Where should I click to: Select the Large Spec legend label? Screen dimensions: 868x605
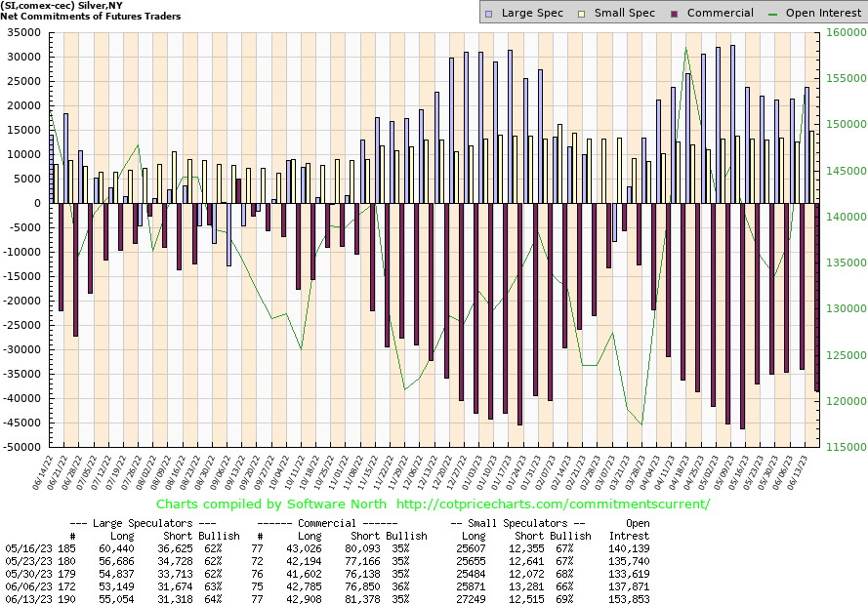click(x=532, y=13)
